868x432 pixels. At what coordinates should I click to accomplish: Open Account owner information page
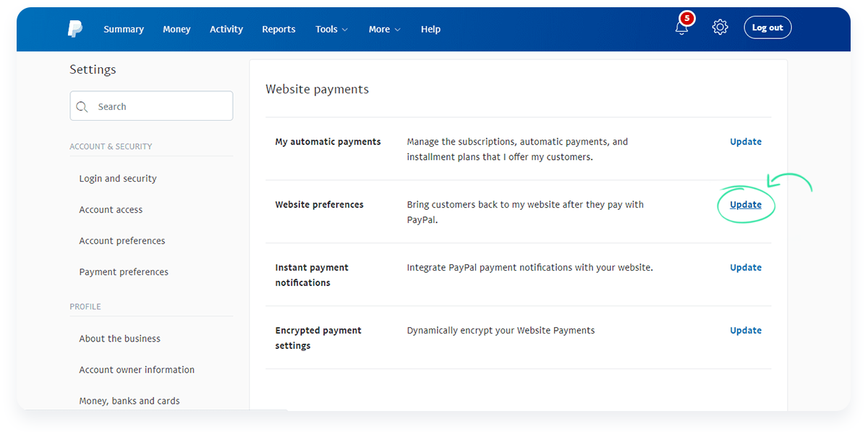pos(137,370)
